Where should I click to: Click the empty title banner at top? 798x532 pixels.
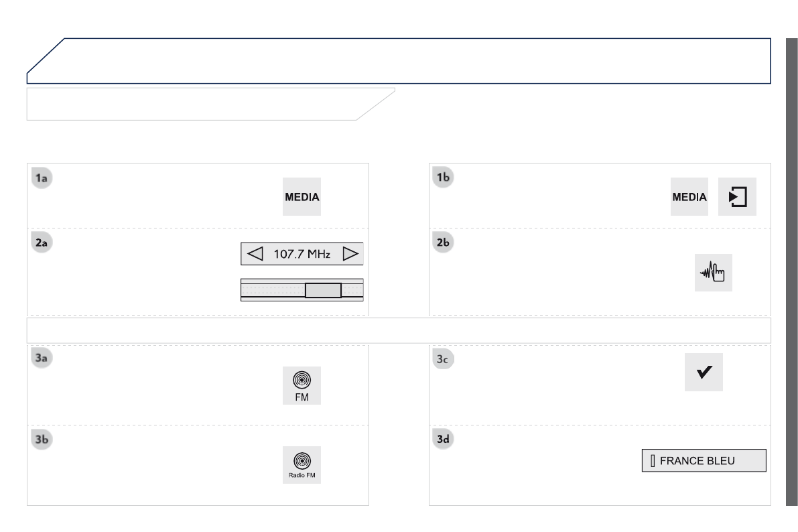coord(402,60)
